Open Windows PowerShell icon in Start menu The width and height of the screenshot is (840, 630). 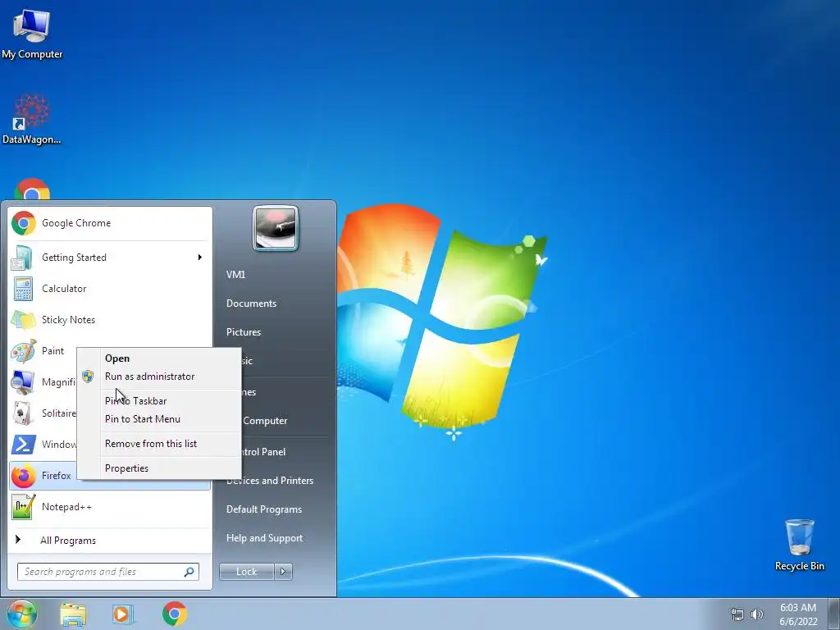(23, 445)
